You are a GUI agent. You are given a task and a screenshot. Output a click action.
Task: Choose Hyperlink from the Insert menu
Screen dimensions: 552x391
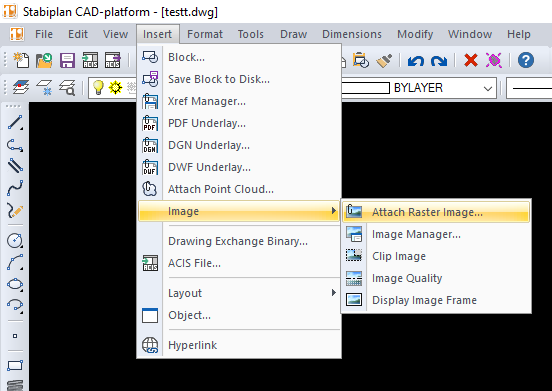click(x=238, y=345)
